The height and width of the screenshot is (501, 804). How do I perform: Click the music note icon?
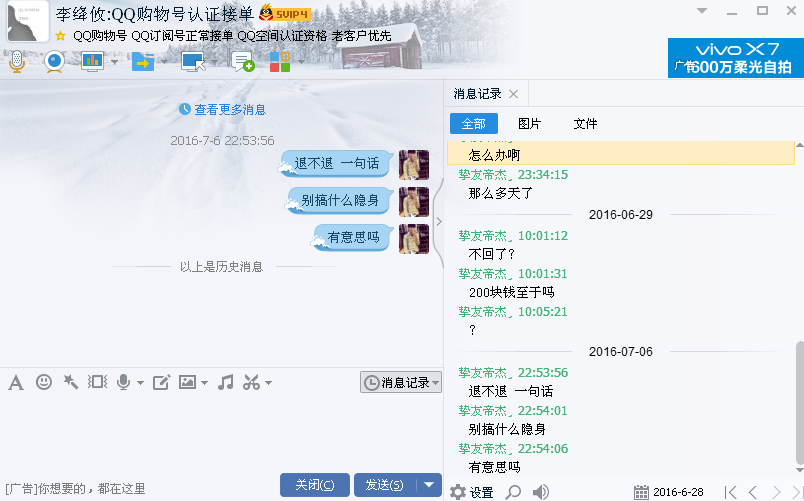[x=225, y=382]
